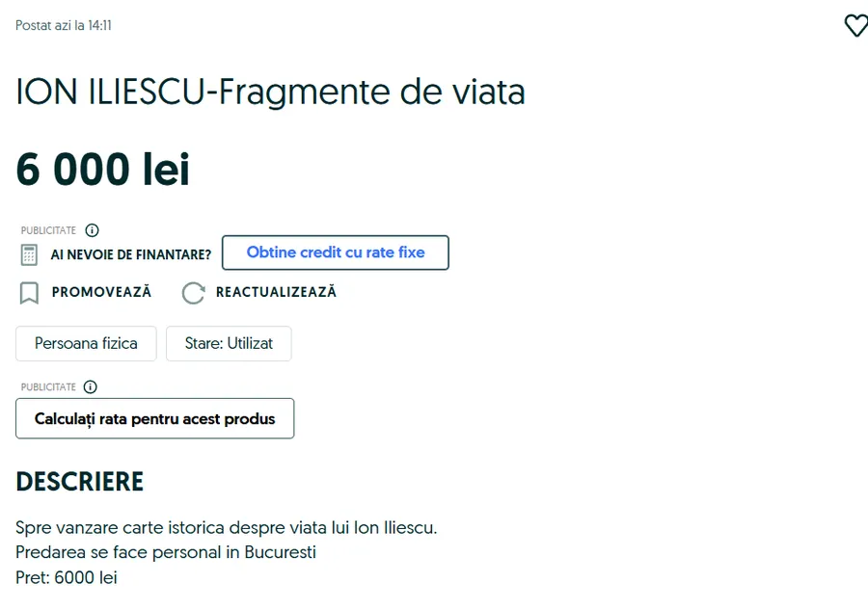Select the "Stare: Utilizat" tag
Viewport: 868px width, 610px height.
tap(229, 343)
